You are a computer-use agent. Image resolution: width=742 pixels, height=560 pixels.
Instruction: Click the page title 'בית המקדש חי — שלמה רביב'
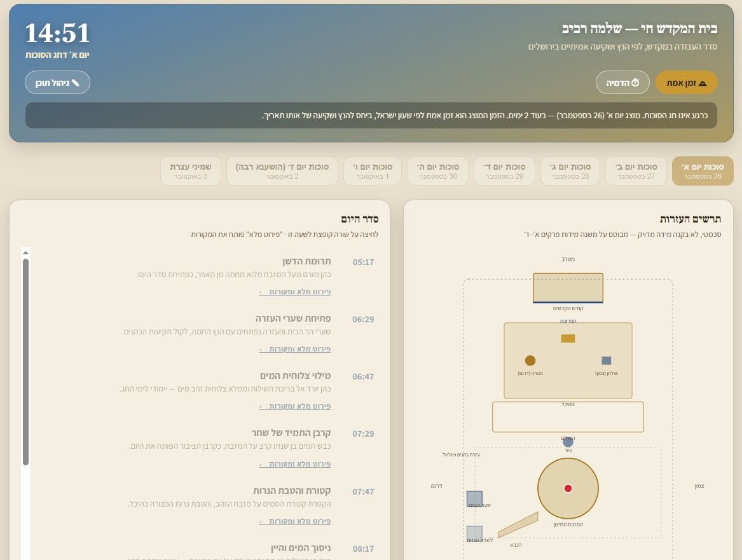click(x=639, y=29)
